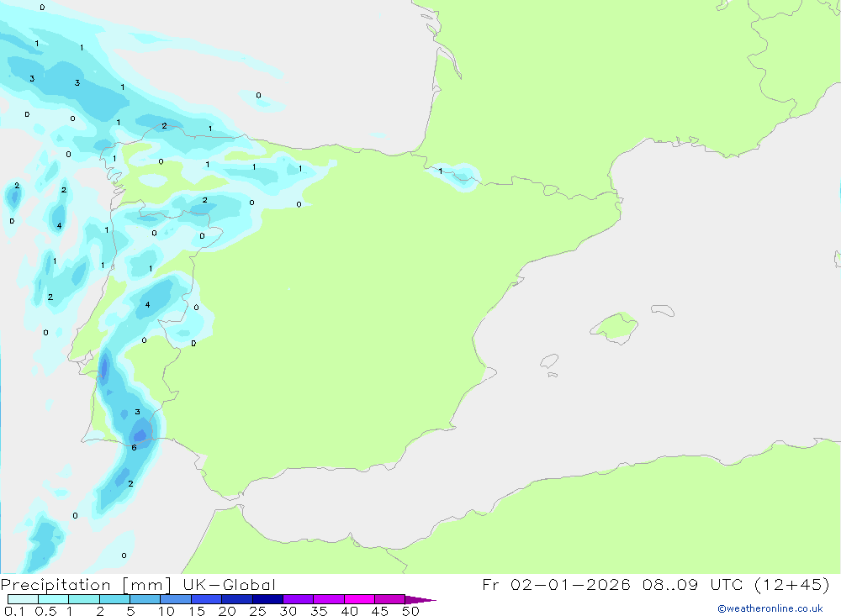This screenshot has width=841, height=616.
Task: Click the "45" value on the color scale
Action: pyautogui.click(x=380, y=611)
